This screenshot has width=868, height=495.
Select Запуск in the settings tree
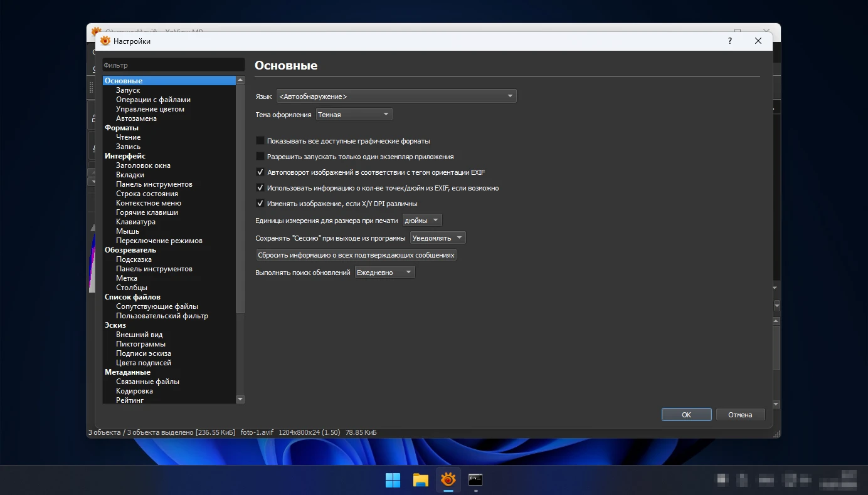[x=128, y=90]
